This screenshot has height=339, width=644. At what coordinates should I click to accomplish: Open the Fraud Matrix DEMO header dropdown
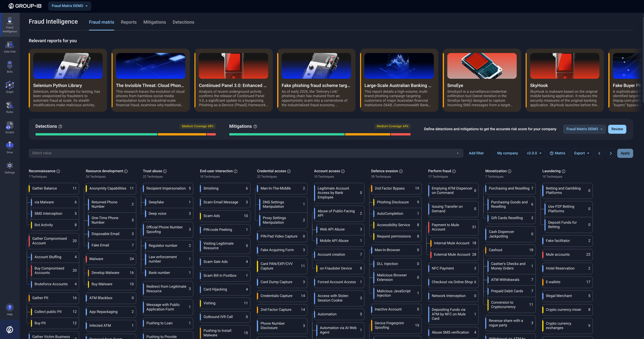coord(69,6)
